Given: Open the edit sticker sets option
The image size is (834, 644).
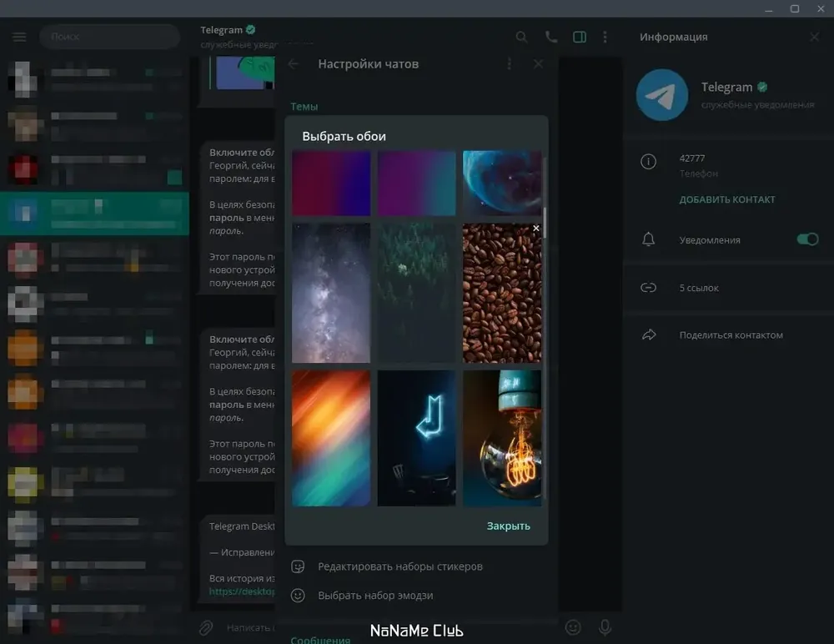Looking at the screenshot, I should (399, 566).
